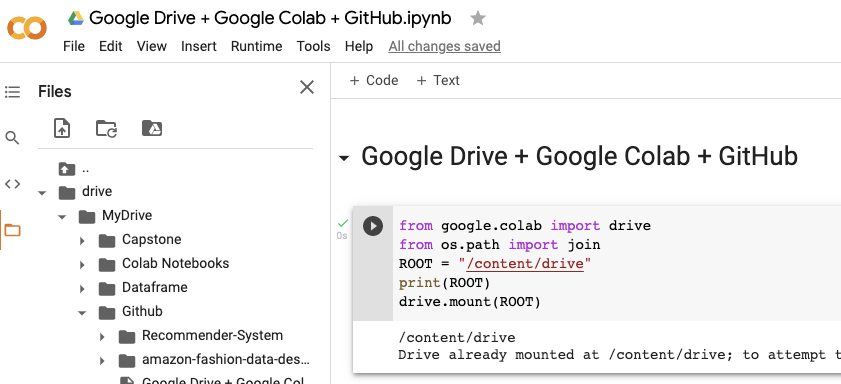This screenshot has height=384, width=841.
Task: Select the Dataframe folder name
Action: point(154,287)
